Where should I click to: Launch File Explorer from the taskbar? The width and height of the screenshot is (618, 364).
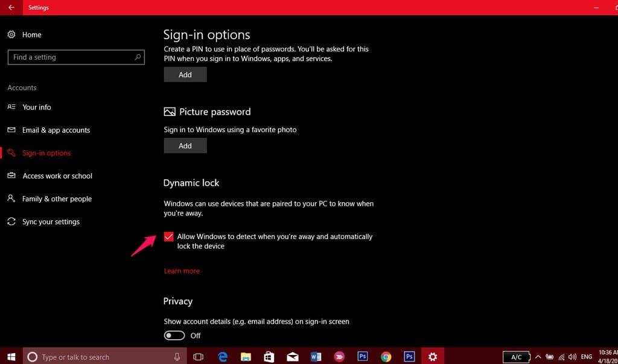(x=246, y=357)
